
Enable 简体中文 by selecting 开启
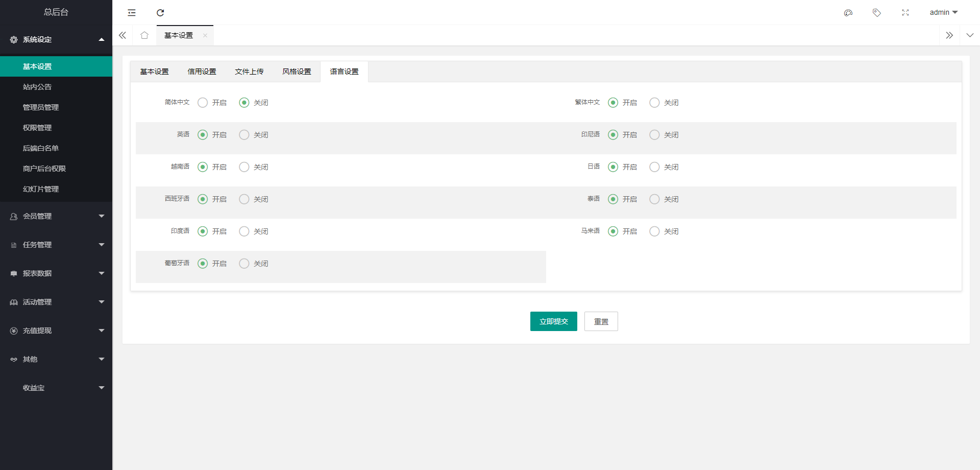203,103
